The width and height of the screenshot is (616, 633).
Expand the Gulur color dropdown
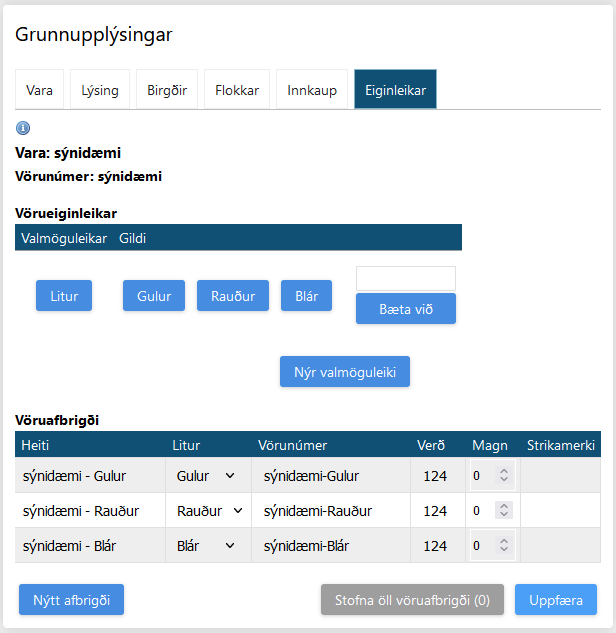(x=207, y=476)
